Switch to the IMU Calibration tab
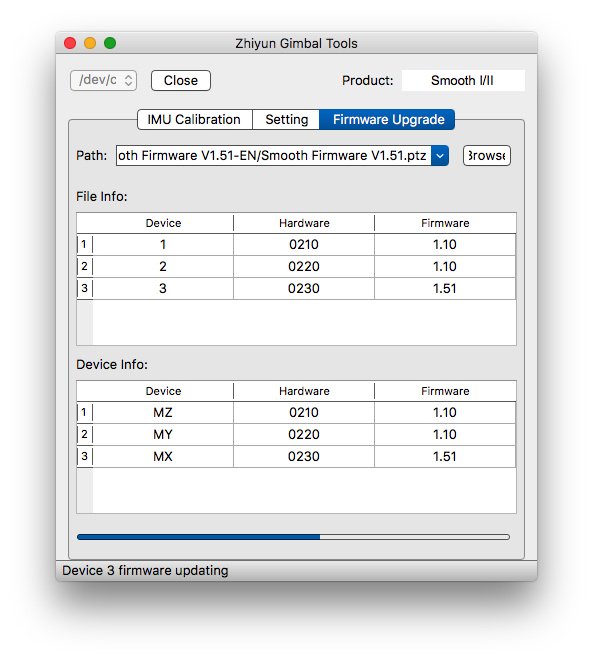The height and width of the screenshot is (661, 593). [x=195, y=119]
